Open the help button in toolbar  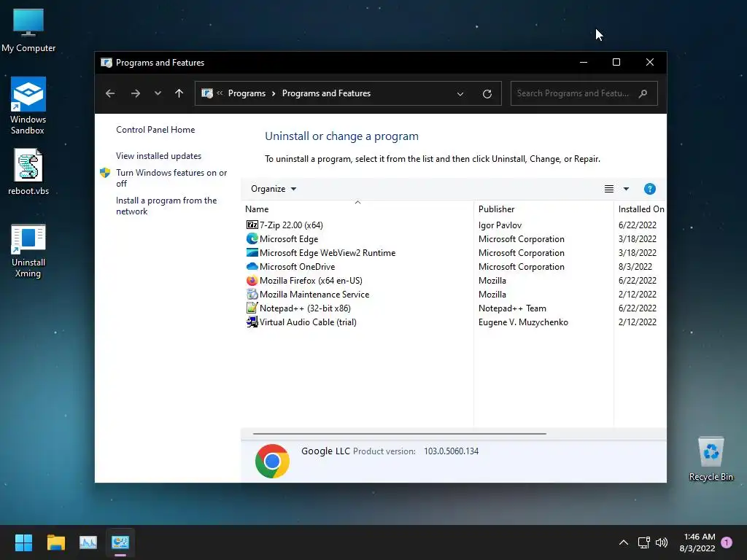click(649, 189)
